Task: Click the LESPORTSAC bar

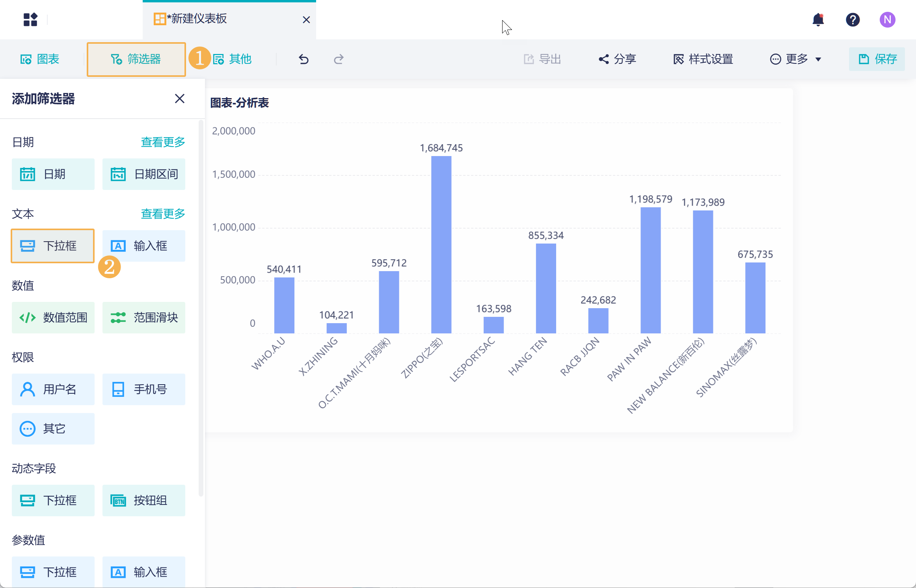Action: tap(493, 325)
